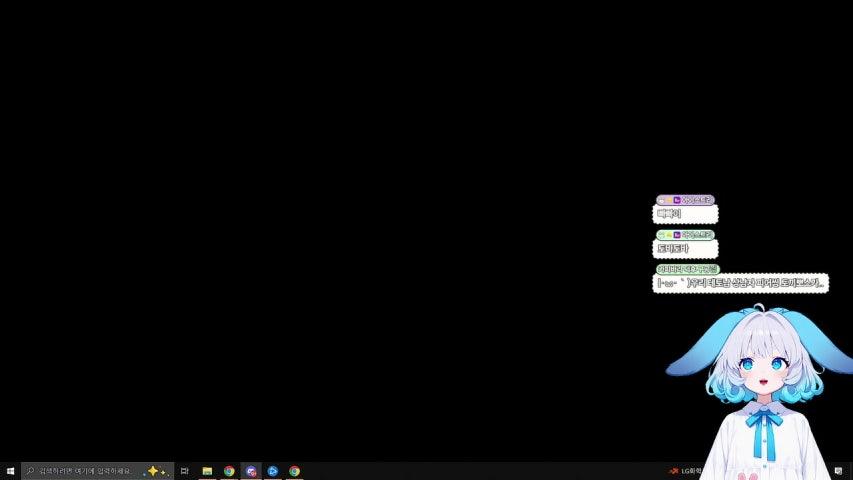853x480 pixels.
Task: Open the first Chrome icon beside File Explorer
Action: pyautogui.click(x=229, y=471)
